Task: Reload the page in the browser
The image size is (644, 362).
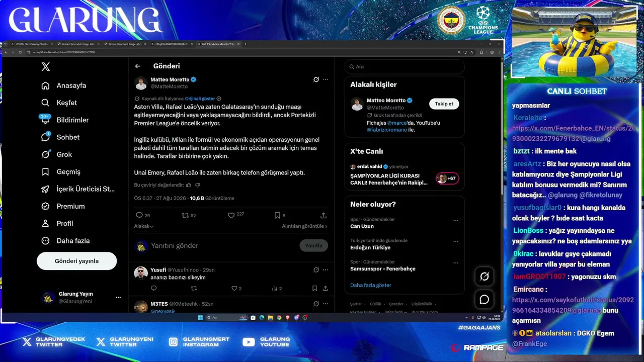Action: click(x=20, y=52)
